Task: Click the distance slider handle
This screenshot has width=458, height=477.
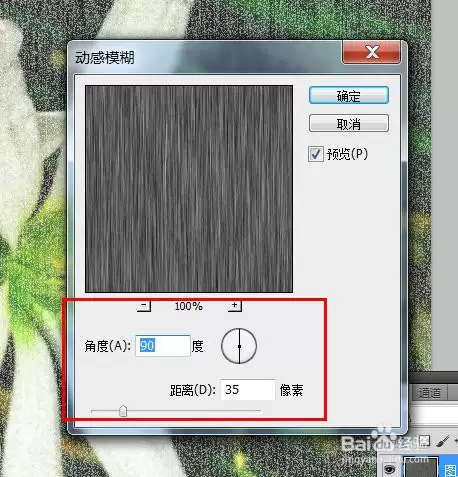Action: (x=123, y=411)
